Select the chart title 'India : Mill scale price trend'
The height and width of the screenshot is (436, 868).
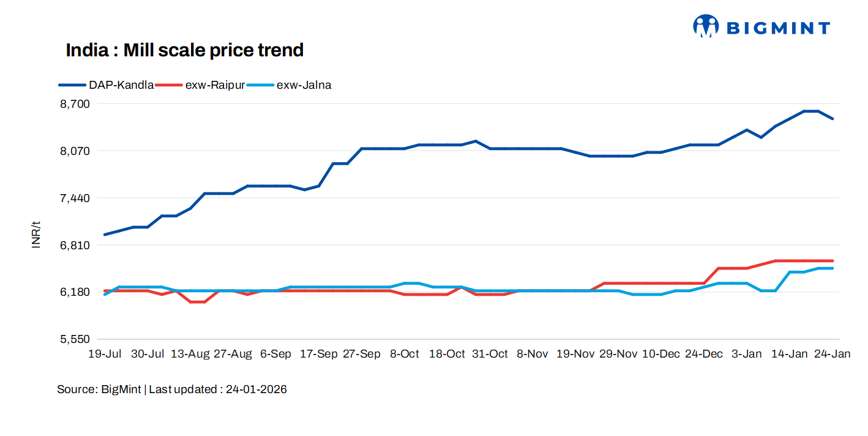(x=185, y=50)
